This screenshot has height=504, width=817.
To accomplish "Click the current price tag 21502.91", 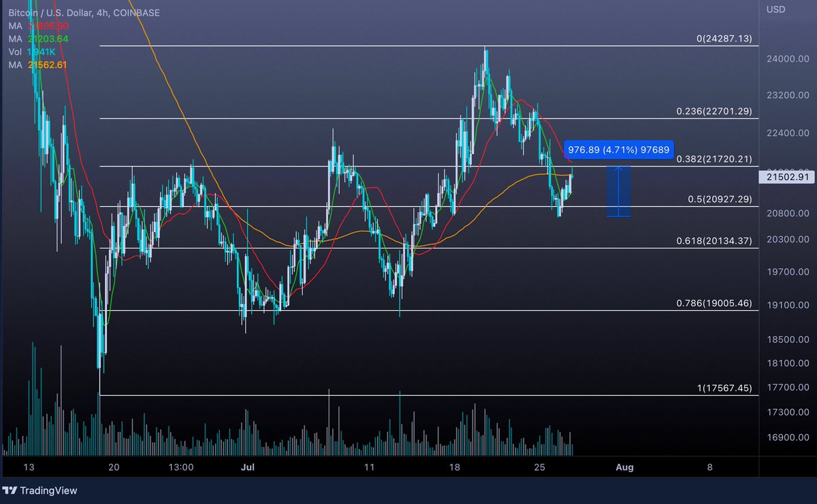I will coord(786,177).
